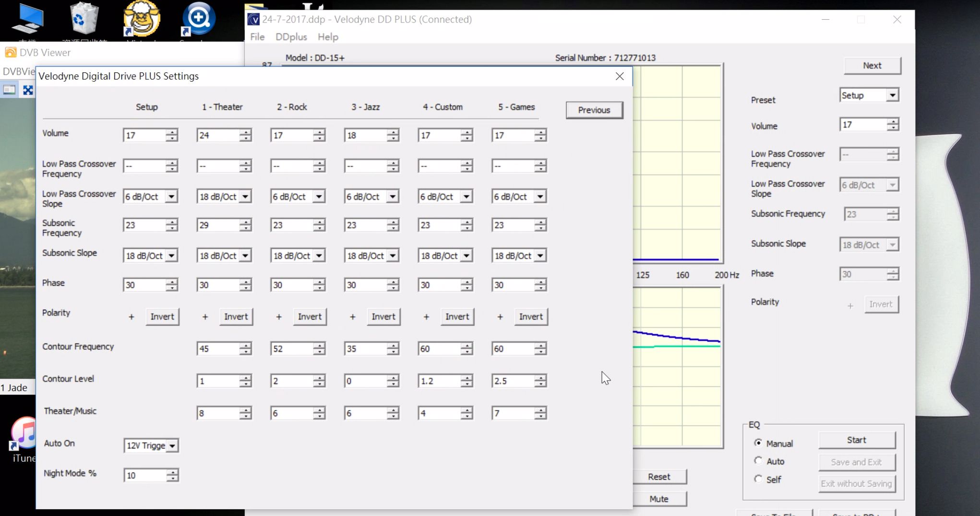Image resolution: width=980 pixels, height=516 pixels.
Task: Open Theater Low Pass Crossover Slope dropdown
Action: (245, 197)
